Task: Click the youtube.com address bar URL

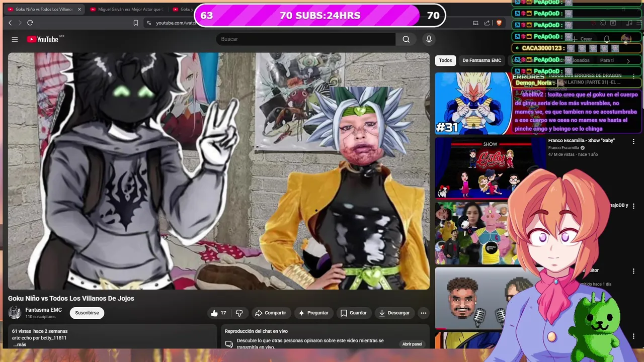Action: pos(176,23)
